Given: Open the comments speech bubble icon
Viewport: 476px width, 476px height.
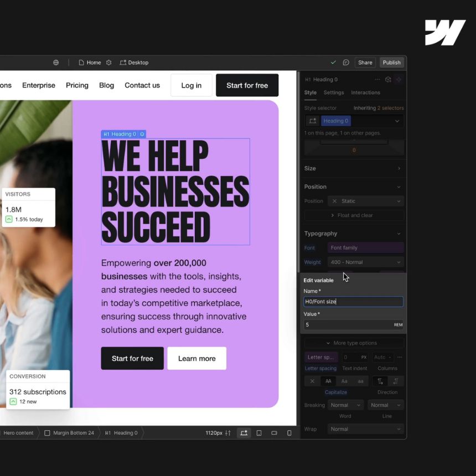Looking at the screenshot, I should coord(346,63).
